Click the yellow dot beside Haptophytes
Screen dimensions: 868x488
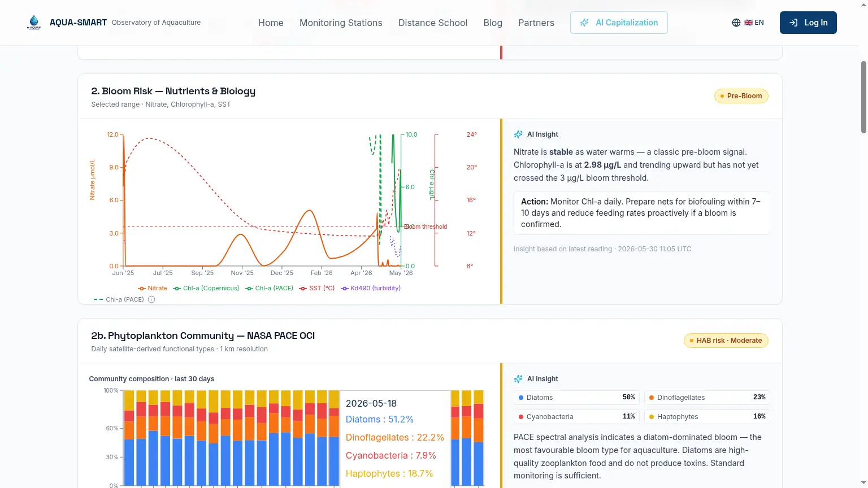[x=652, y=417]
